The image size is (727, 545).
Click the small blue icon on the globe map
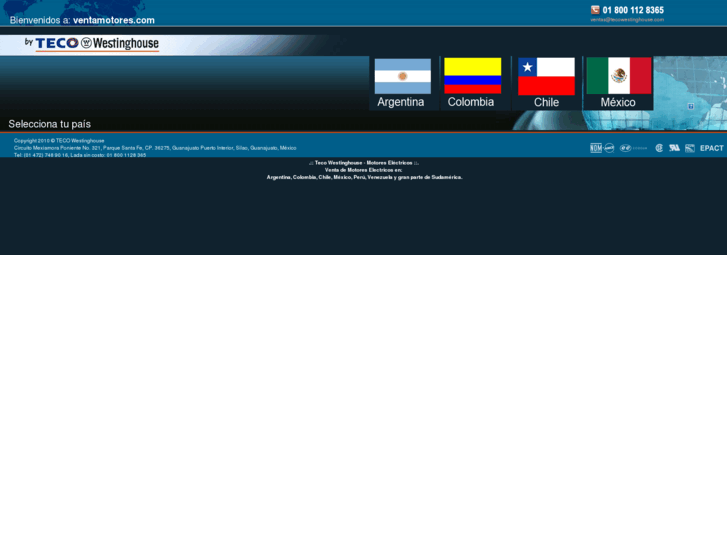pos(691,106)
